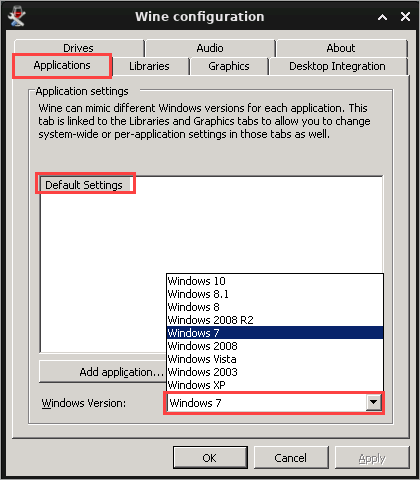Viewport: 420px width, 480px height.
Task: Go to the About tab
Action: point(341,48)
